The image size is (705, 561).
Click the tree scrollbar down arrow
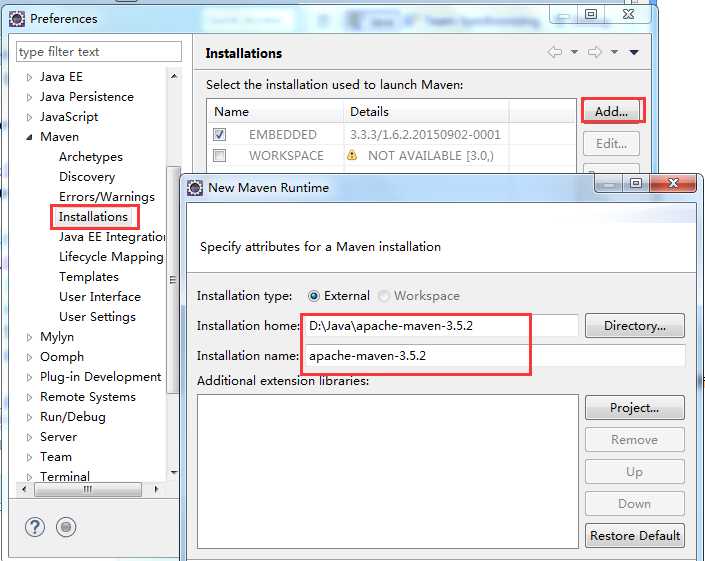click(174, 472)
